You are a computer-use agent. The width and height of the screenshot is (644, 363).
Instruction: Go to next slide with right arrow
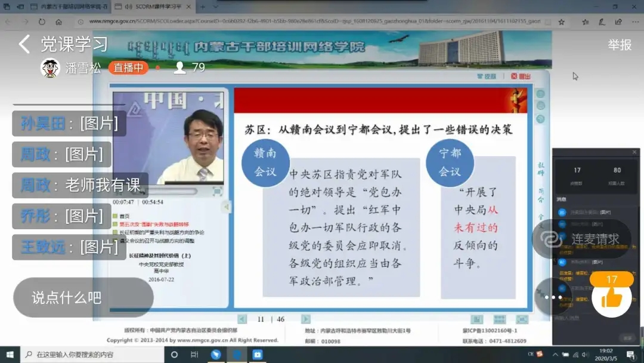305,319
